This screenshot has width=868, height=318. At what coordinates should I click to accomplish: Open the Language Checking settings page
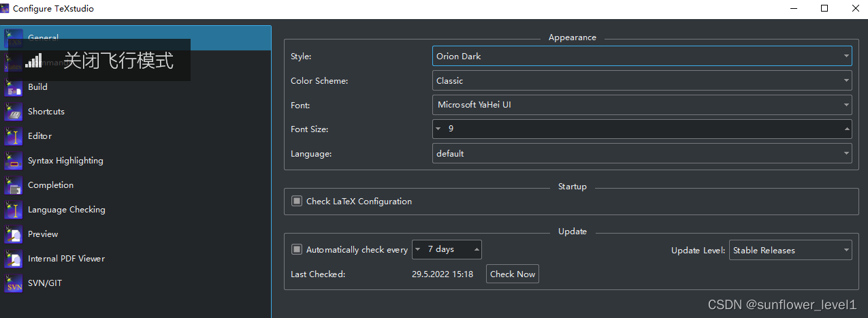135,209
